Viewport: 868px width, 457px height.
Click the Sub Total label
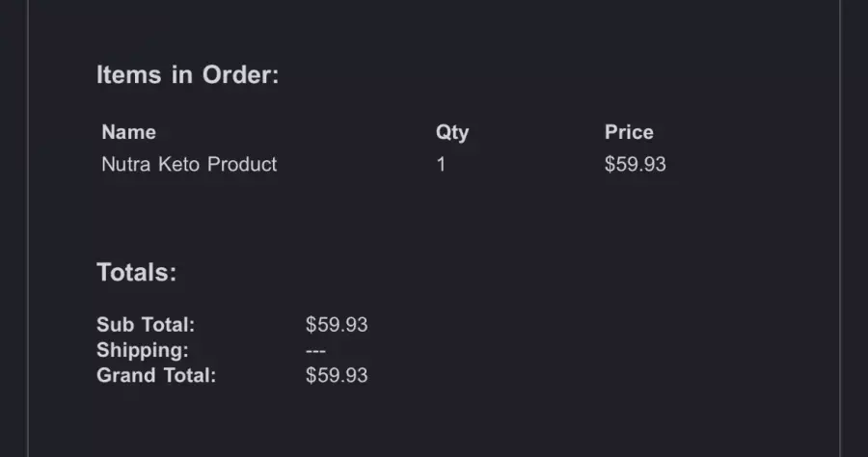click(x=146, y=325)
